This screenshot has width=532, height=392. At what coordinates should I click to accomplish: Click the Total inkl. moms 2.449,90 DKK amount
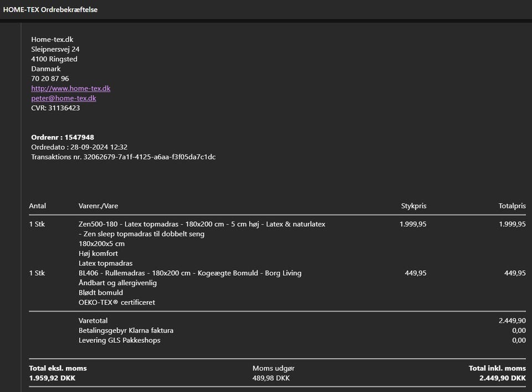[x=502, y=378]
